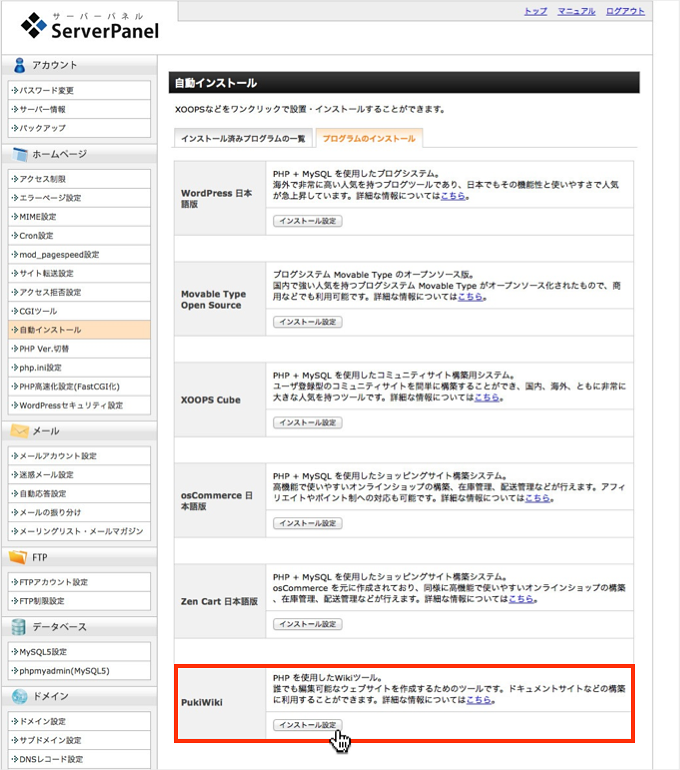Open パスワード変更 in sidebar
680x770 pixels.
click(80, 90)
